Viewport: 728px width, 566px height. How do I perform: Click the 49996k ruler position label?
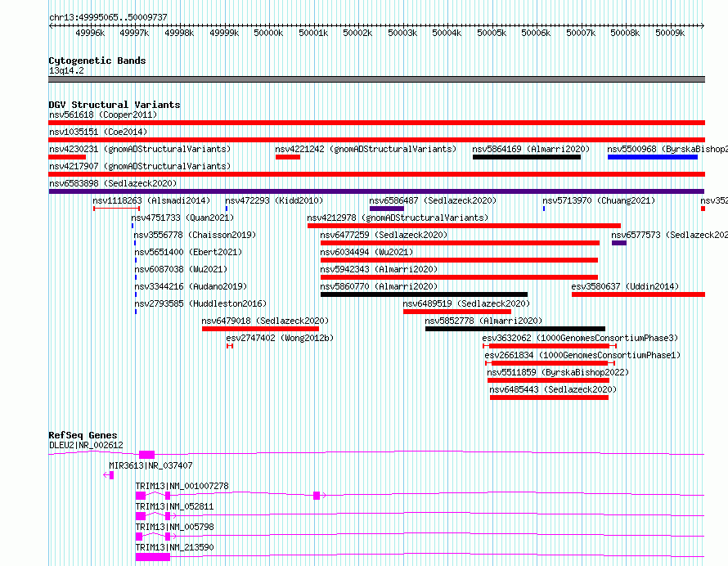click(90, 33)
